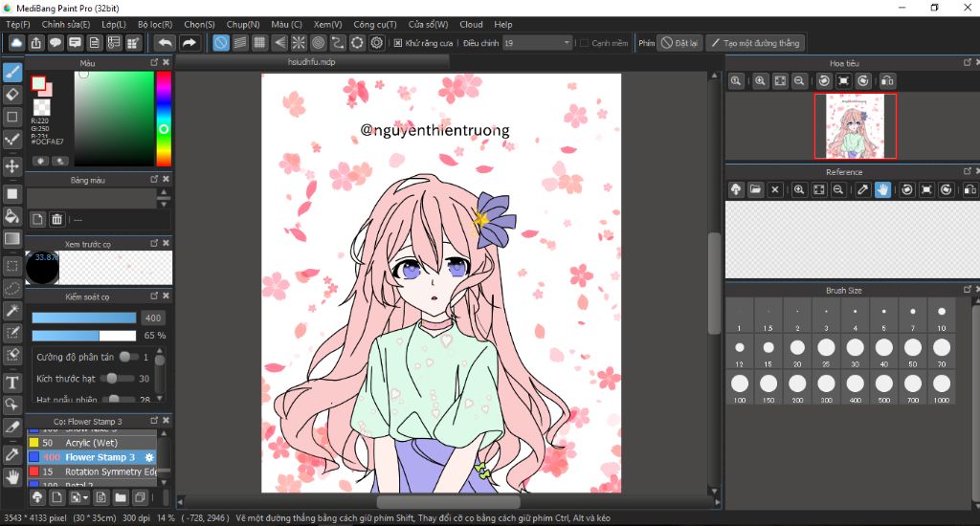
Task: Select the Hand pan tool
Action: 11,476
